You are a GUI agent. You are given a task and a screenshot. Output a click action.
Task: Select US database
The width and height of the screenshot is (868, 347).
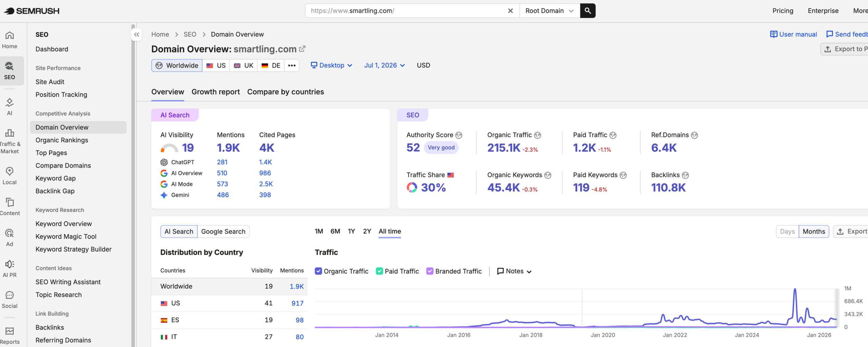coord(216,66)
